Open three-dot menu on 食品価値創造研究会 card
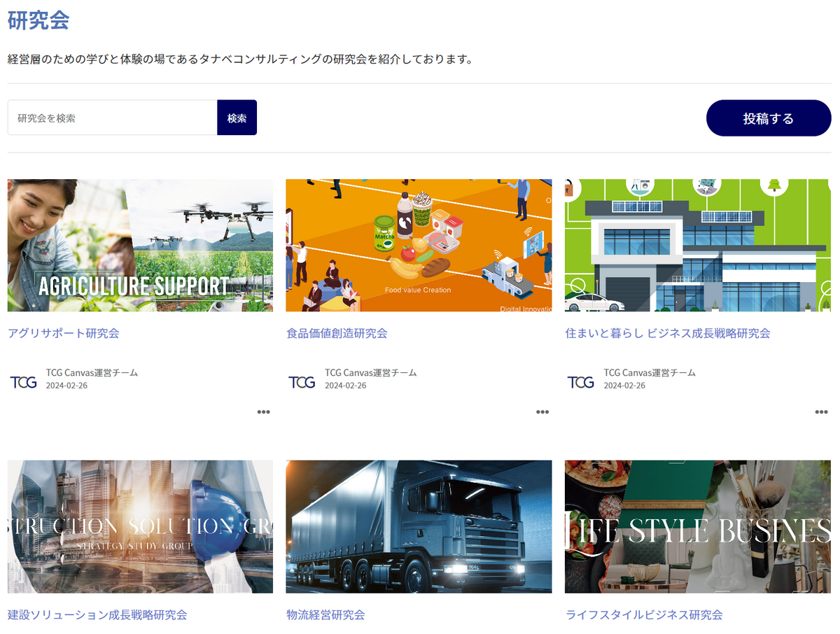 pos(542,412)
